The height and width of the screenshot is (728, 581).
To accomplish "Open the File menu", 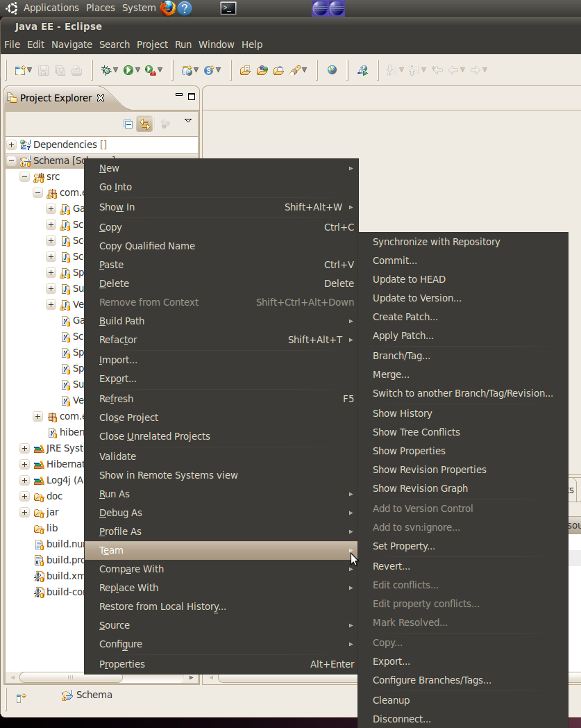I will [x=12, y=44].
